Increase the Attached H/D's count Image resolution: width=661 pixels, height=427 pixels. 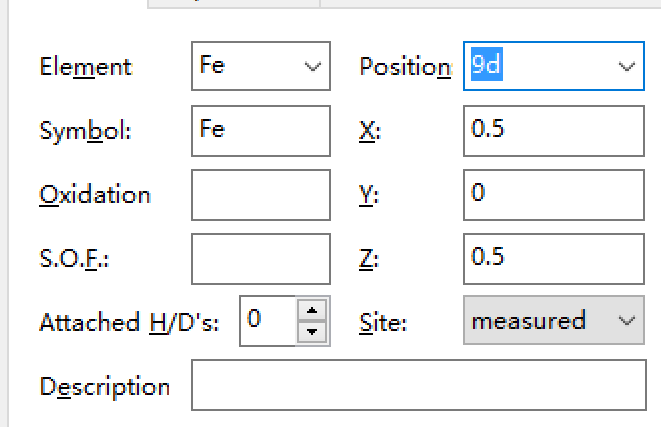point(313,311)
